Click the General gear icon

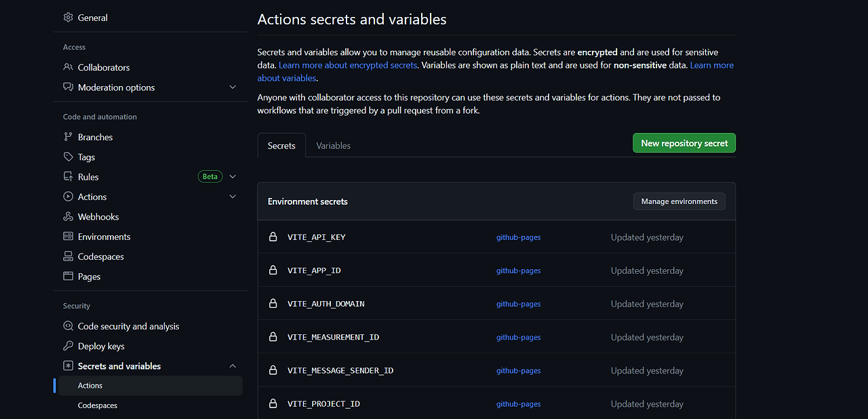[x=68, y=18]
